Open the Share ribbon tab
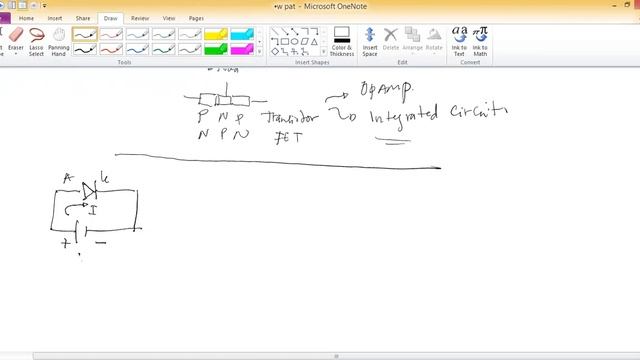 coord(83,18)
